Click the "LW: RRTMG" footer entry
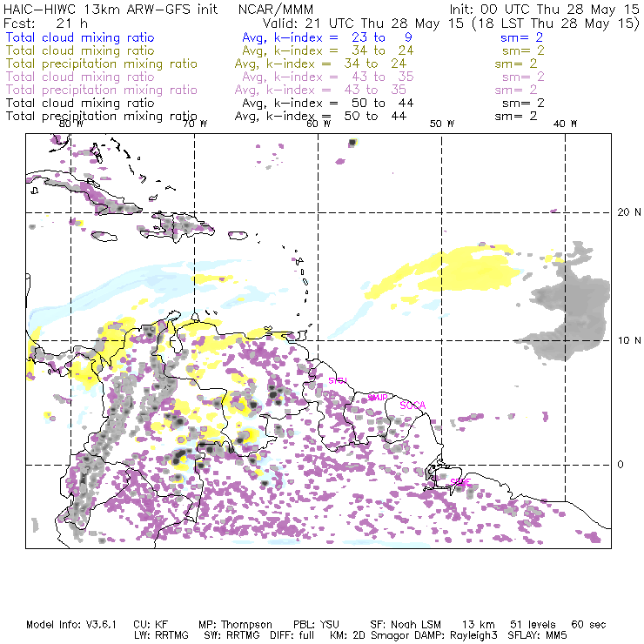Viewport: 644px width, 644px height. (161, 635)
